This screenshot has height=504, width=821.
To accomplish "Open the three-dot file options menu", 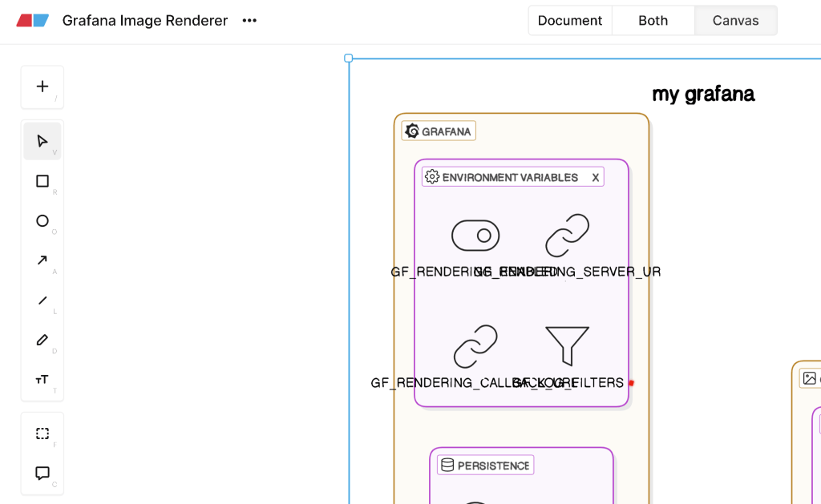I will (x=249, y=20).
